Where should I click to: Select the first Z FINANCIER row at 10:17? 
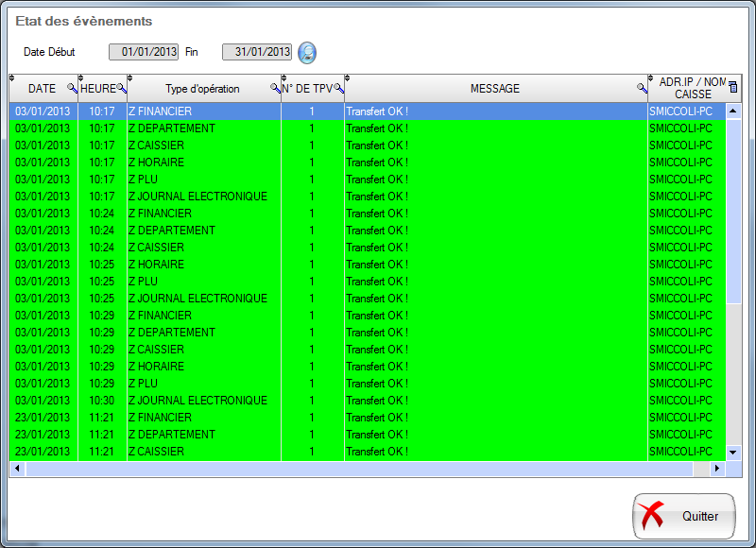coord(189,111)
